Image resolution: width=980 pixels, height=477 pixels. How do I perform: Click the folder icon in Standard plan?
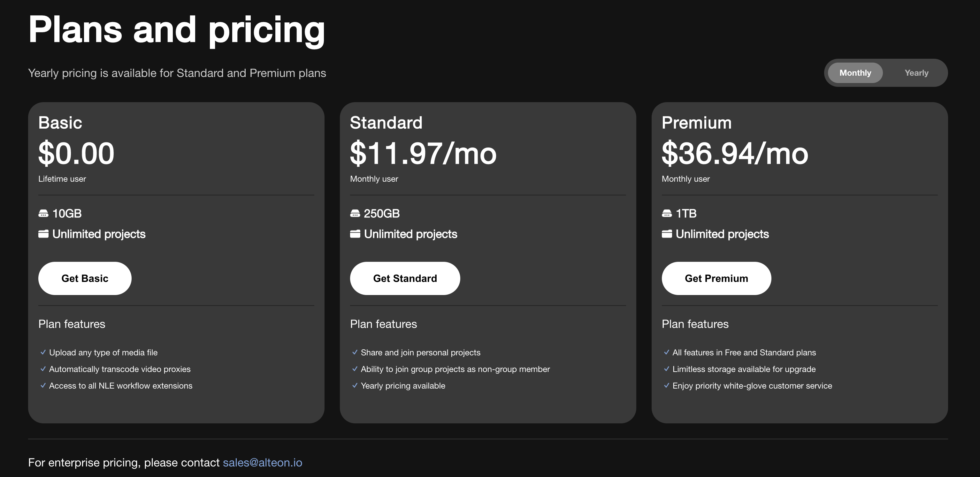click(x=355, y=234)
